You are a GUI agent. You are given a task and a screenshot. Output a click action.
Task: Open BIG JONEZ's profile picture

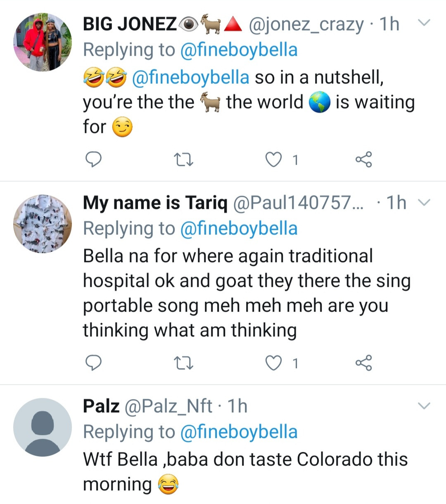(x=43, y=42)
